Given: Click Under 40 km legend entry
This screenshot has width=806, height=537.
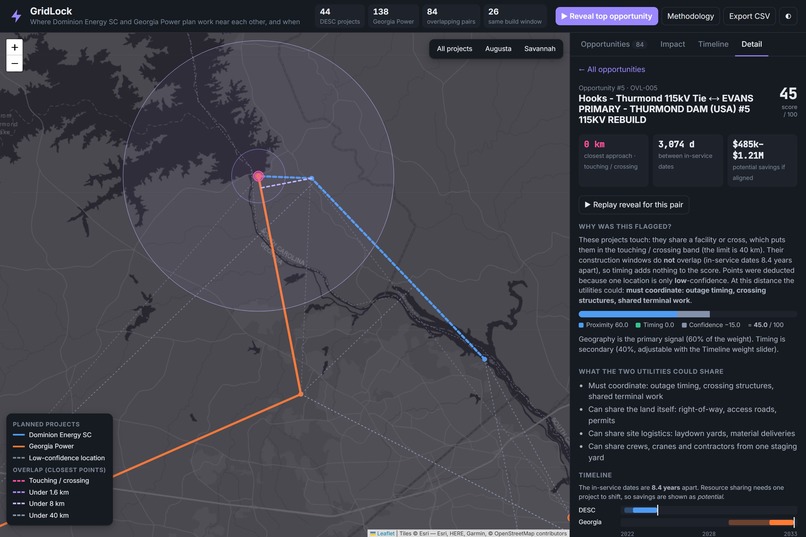Looking at the screenshot, I should [x=41, y=515].
